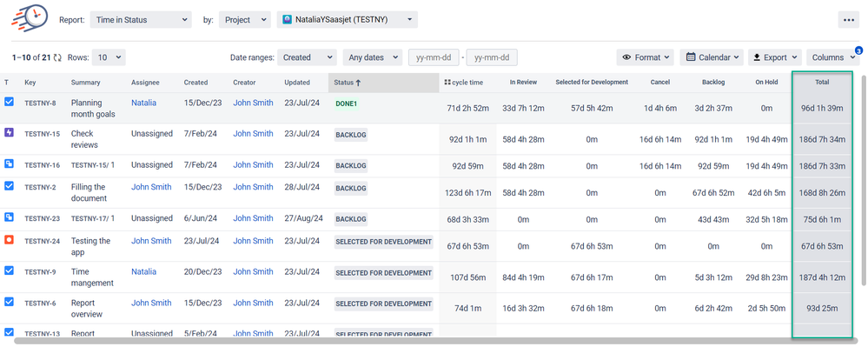Click the refresh icon next to 21
Viewport: 868px width, 347px height.
(x=57, y=57)
